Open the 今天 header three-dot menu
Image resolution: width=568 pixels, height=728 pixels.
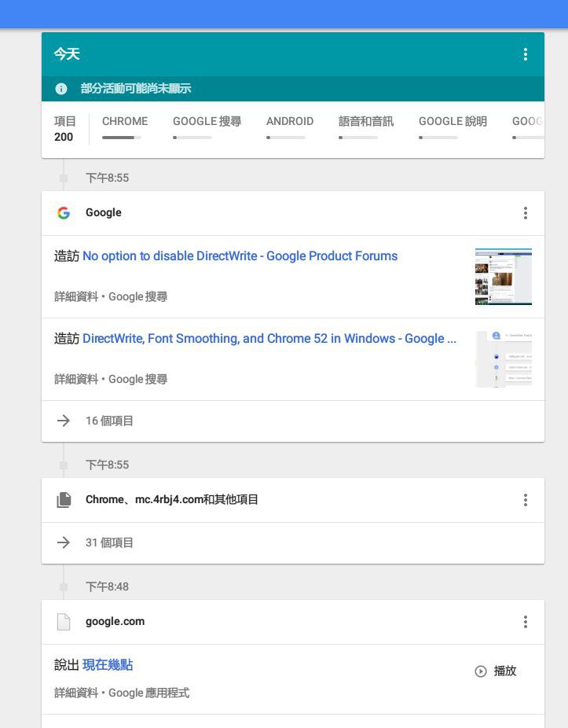525,54
